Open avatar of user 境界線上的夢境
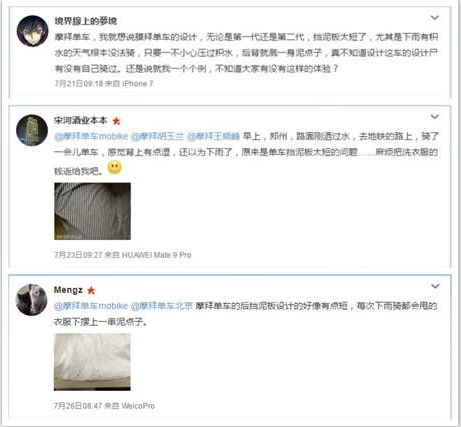461x427 pixels. pos(33,31)
